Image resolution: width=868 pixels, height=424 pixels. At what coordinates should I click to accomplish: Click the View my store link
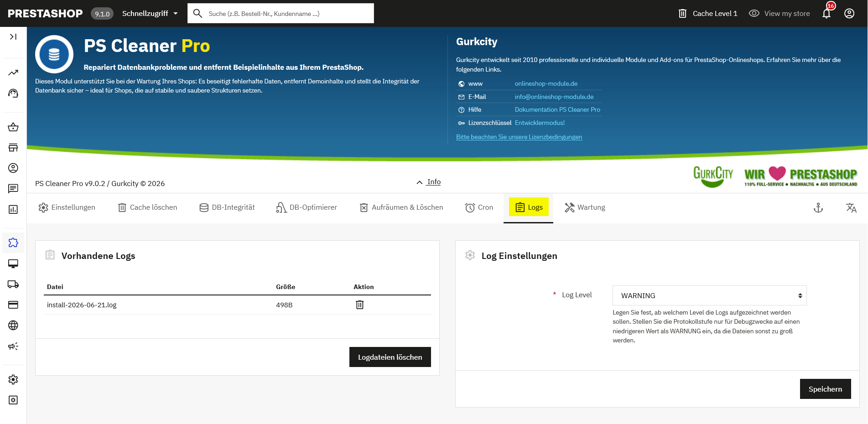tap(780, 13)
